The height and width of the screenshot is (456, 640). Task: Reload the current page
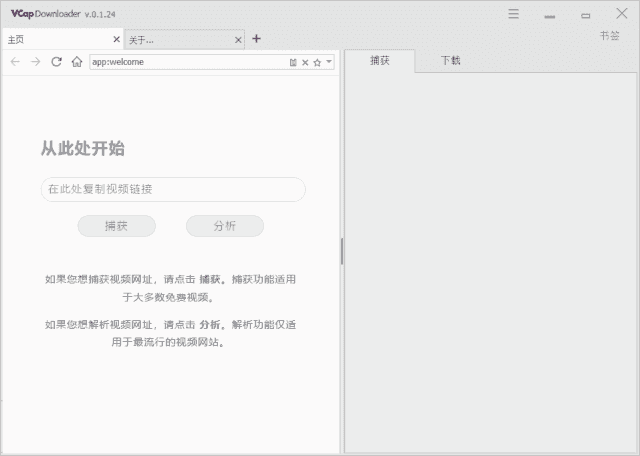coord(56,62)
